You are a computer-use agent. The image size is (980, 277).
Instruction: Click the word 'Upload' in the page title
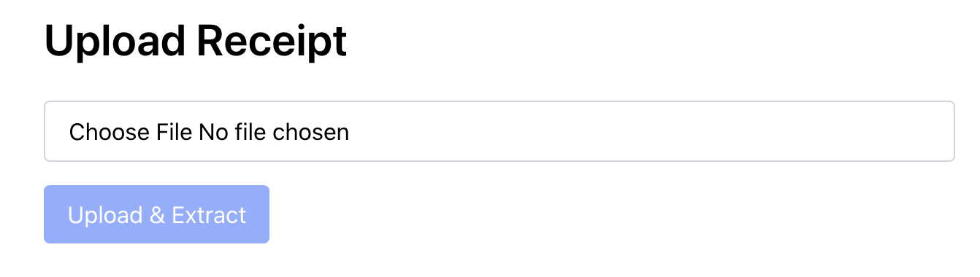(x=115, y=41)
